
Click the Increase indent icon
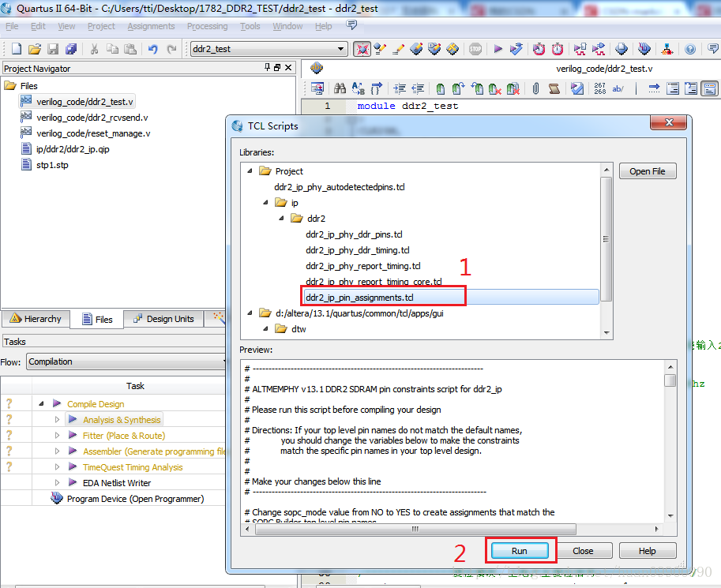coord(400,88)
